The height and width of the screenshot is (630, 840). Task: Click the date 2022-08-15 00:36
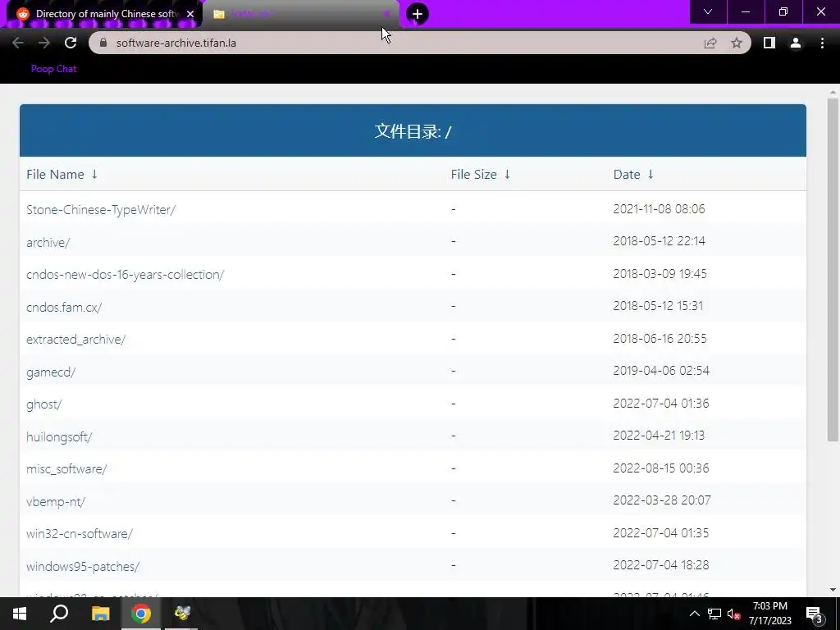[x=661, y=468]
